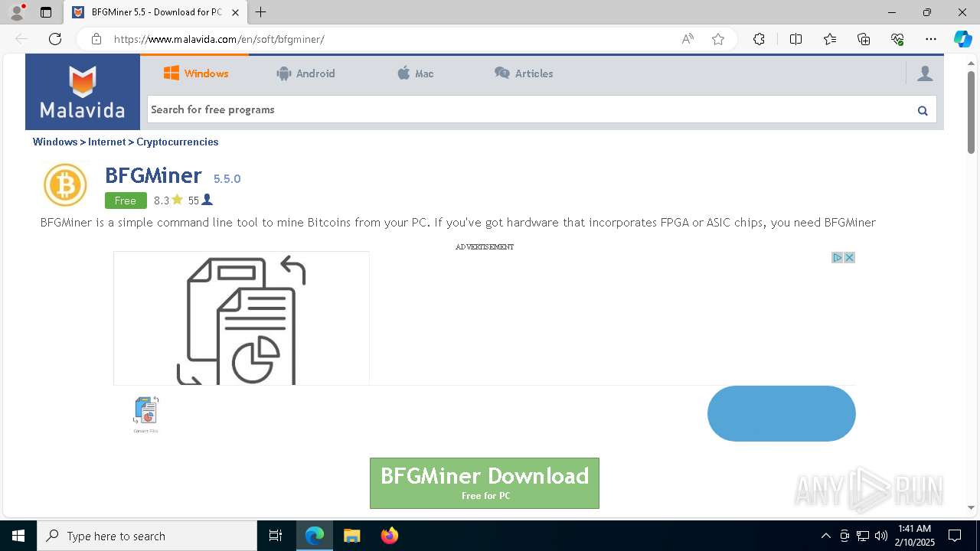
Task: Open the Mac section tab
Action: coord(415,73)
